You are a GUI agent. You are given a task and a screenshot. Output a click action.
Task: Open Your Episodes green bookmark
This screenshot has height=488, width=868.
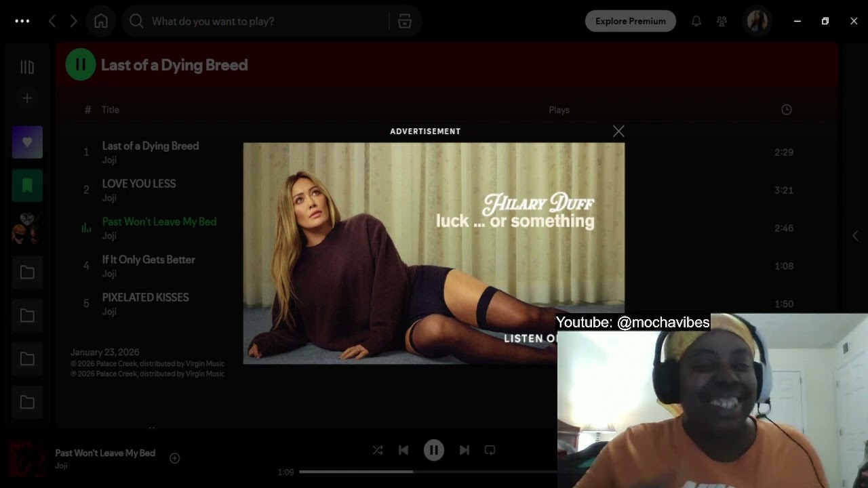(27, 186)
